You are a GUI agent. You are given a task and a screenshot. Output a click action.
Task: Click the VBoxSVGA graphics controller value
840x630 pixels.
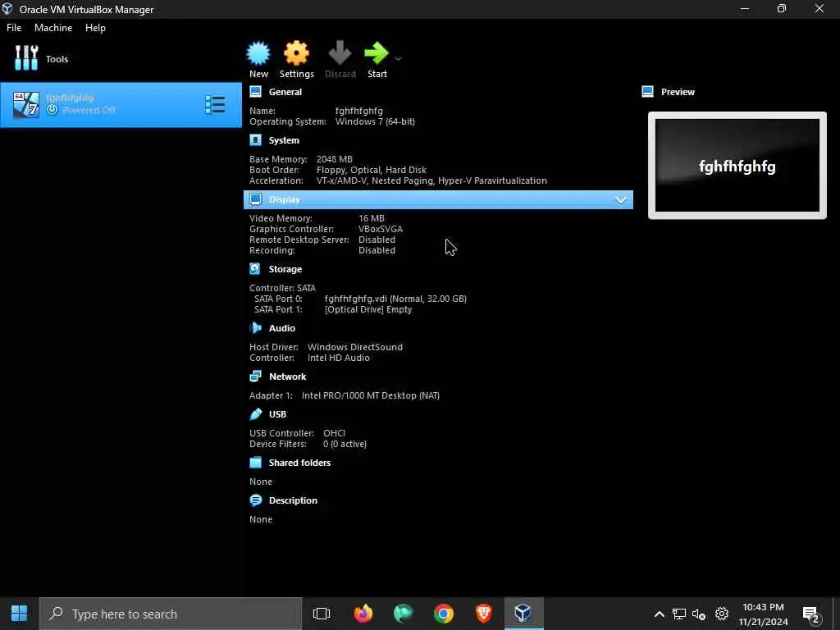tap(381, 229)
